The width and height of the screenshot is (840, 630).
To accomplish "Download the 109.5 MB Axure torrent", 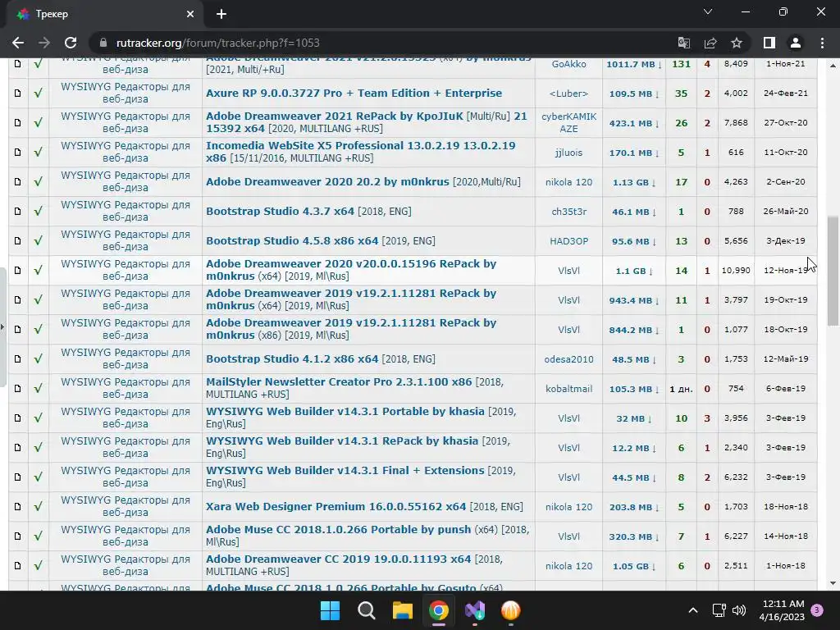I will coord(634,94).
